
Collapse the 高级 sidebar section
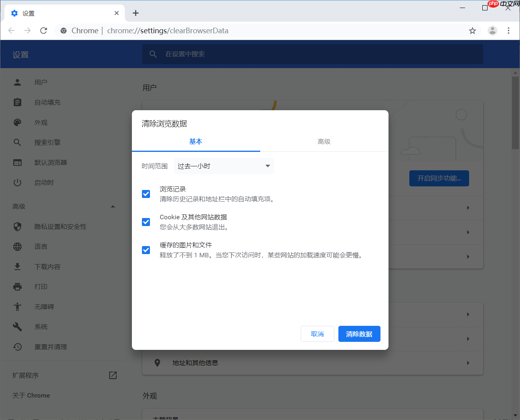coord(113,206)
